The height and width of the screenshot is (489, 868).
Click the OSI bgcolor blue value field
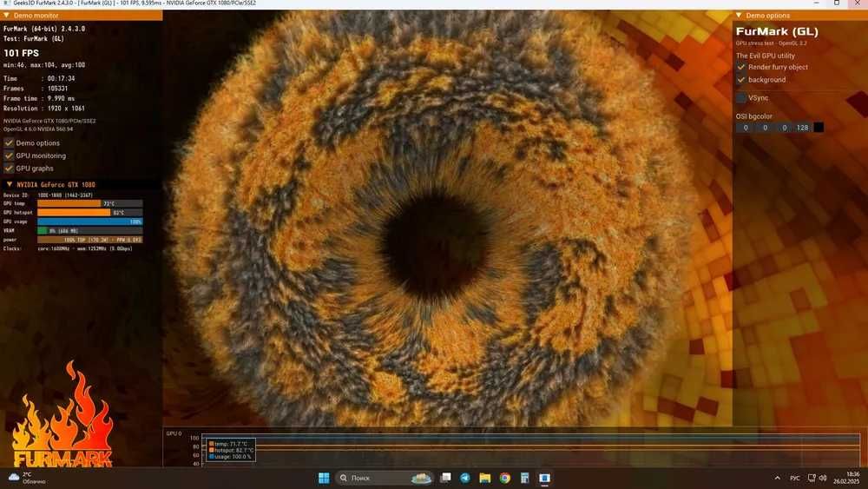click(x=785, y=128)
